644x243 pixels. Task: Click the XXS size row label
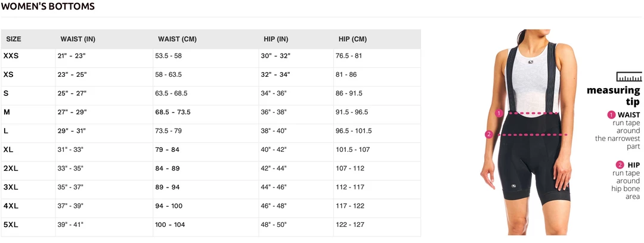[11, 56]
